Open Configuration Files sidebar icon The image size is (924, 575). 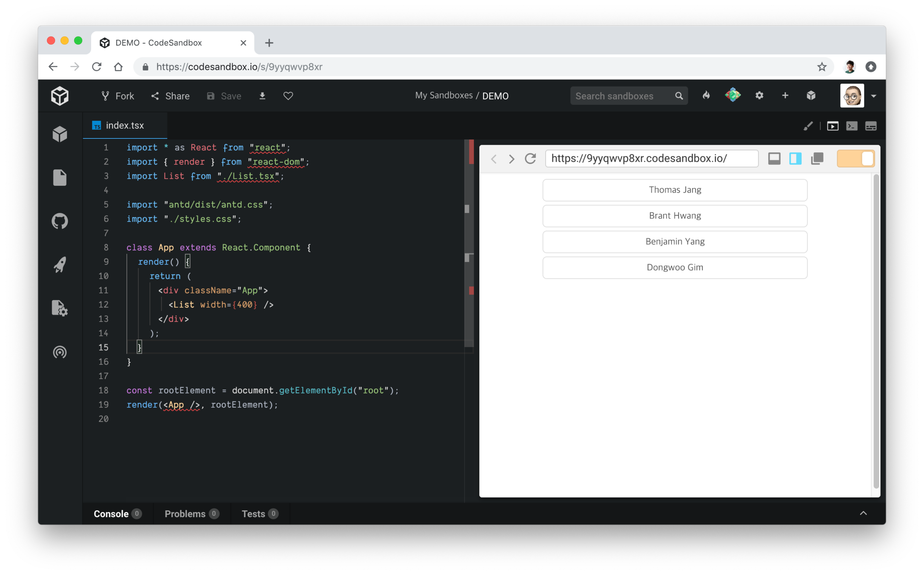pos(60,308)
